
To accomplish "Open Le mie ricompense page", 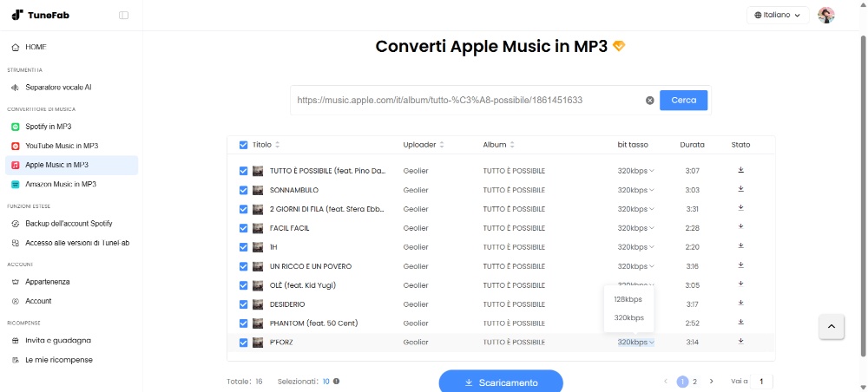I will [71, 360].
